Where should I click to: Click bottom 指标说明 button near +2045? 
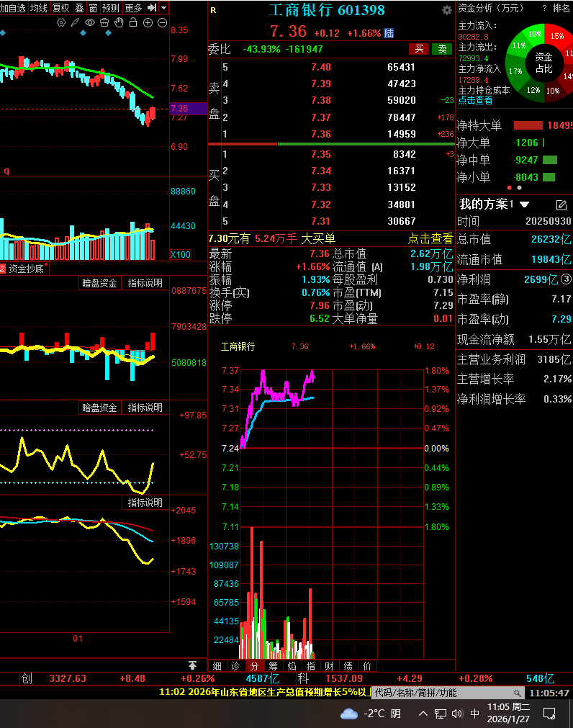[145, 503]
